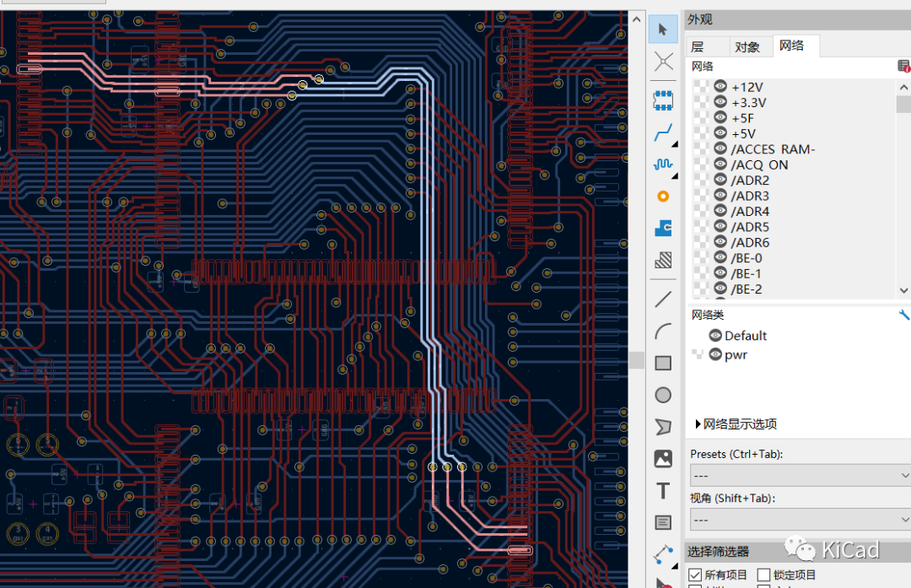This screenshot has width=911, height=588.
Task: Hide the /ADR2 net
Action: 720,180
